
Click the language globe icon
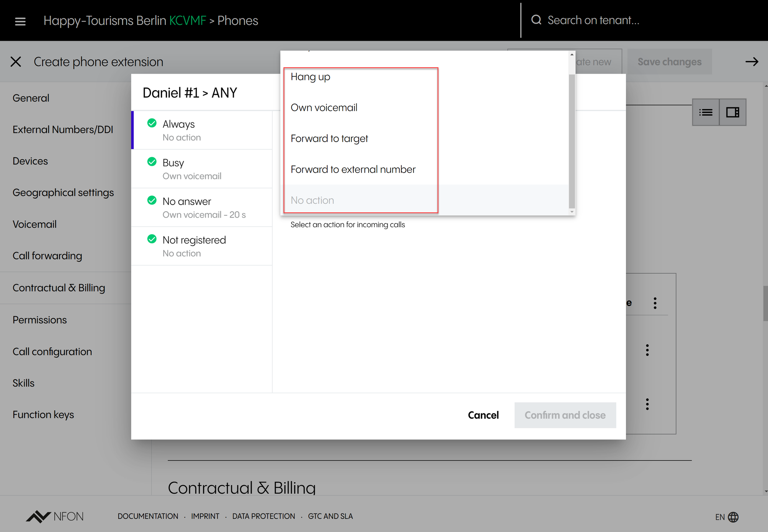tap(733, 517)
